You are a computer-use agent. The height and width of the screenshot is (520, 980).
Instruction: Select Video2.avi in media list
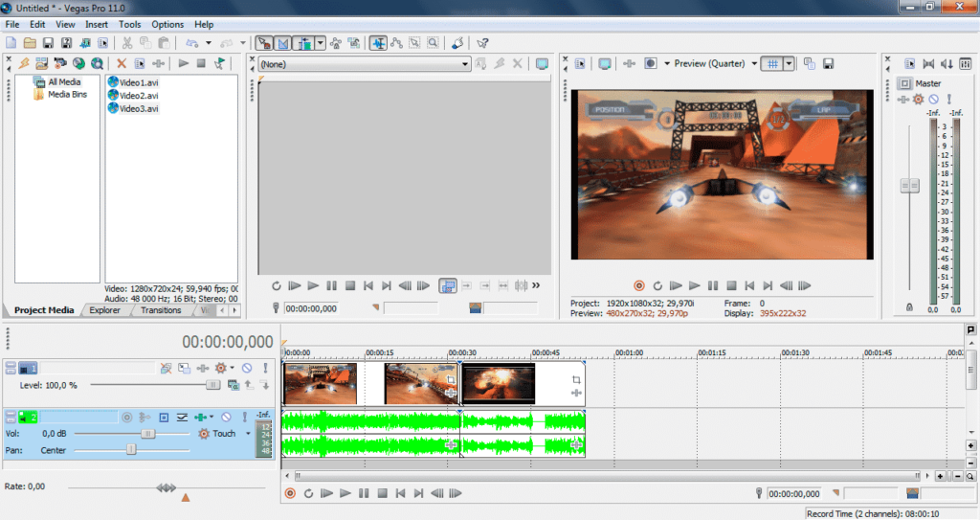point(139,96)
